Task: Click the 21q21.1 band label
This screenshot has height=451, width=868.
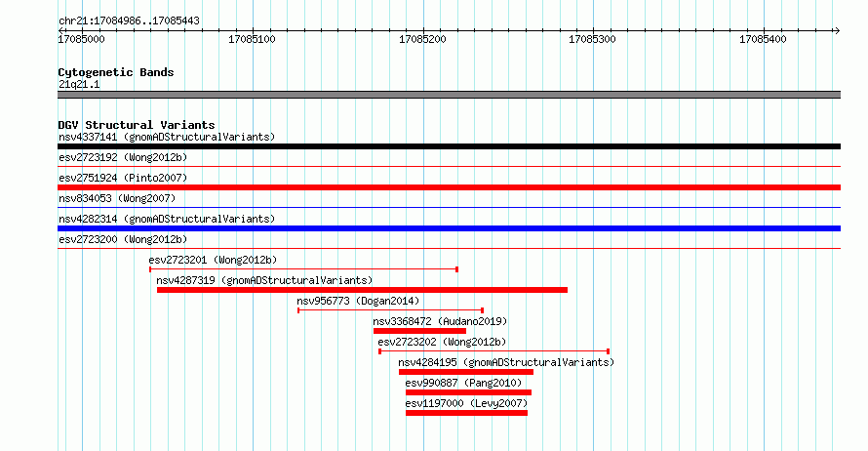Action: 79,84
